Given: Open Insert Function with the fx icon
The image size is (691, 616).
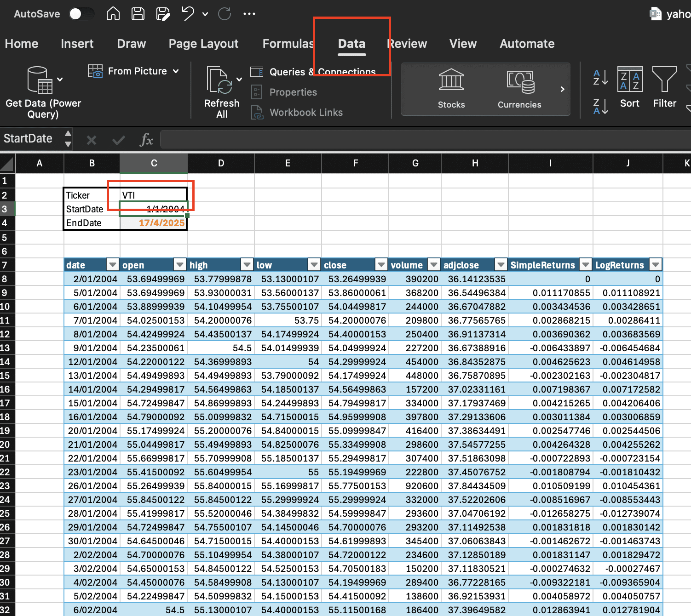Looking at the screenshot, I should (x=146, y=140).
